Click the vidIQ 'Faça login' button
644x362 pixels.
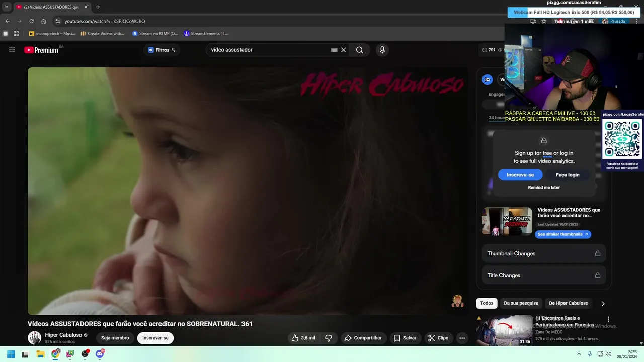click(568, 175)
